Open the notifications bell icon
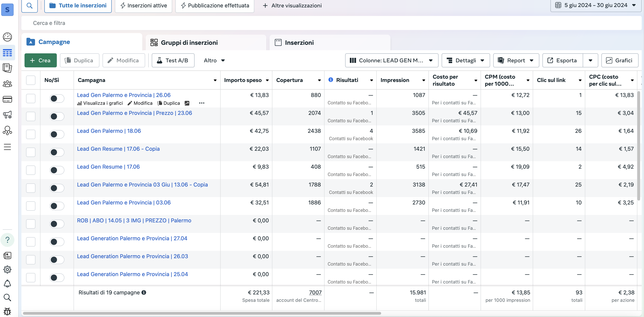 pyautogui.click(x=7, y=284)
